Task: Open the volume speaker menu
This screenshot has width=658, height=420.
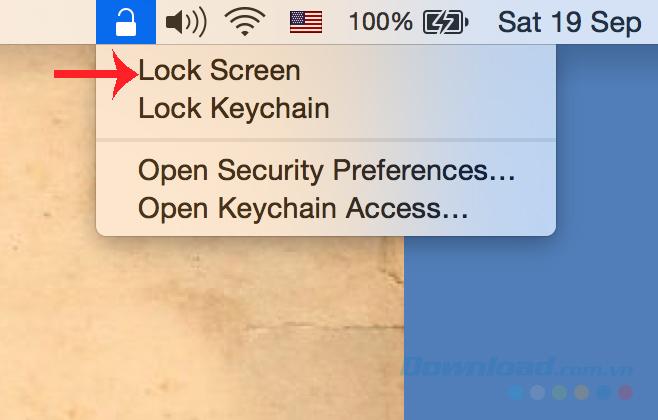Action: 186,22
